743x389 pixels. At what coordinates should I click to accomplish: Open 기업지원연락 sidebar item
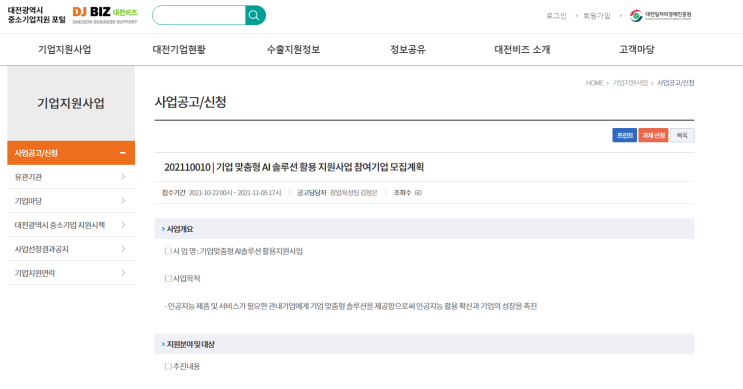pyautogui.click(x=71, y=273)
